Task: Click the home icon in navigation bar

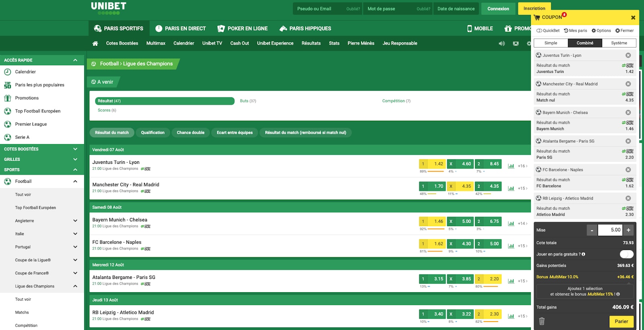Action: [x=95, y=43]
